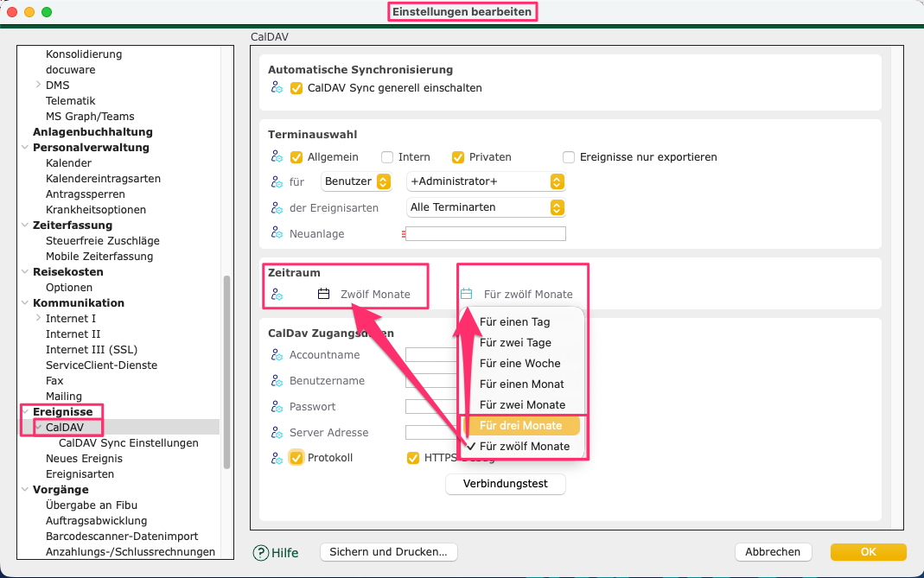Expand the DMS tree node

[x=38, y=85]
